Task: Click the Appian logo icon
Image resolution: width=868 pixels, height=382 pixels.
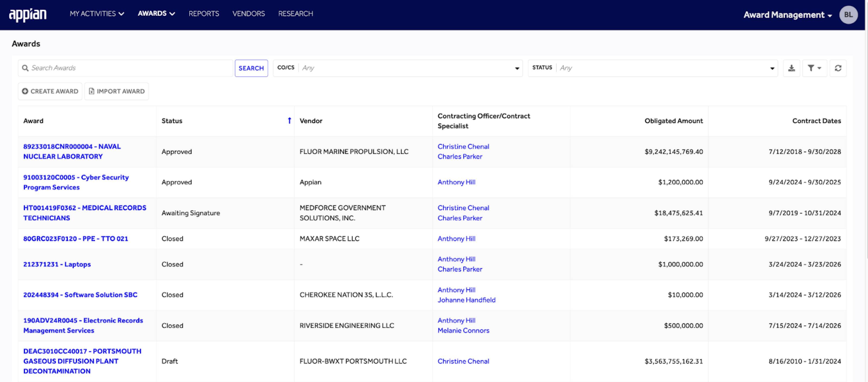Action: tap(28, 13)
